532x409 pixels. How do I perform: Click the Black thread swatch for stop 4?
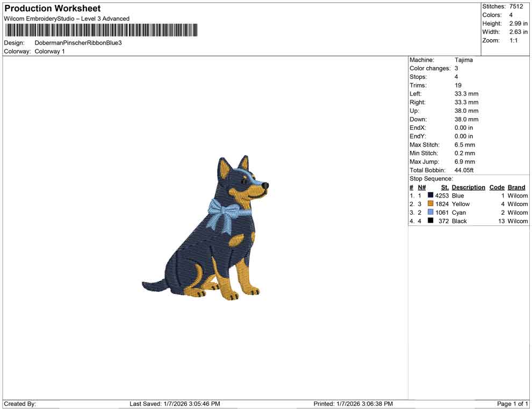pos(429,221)
